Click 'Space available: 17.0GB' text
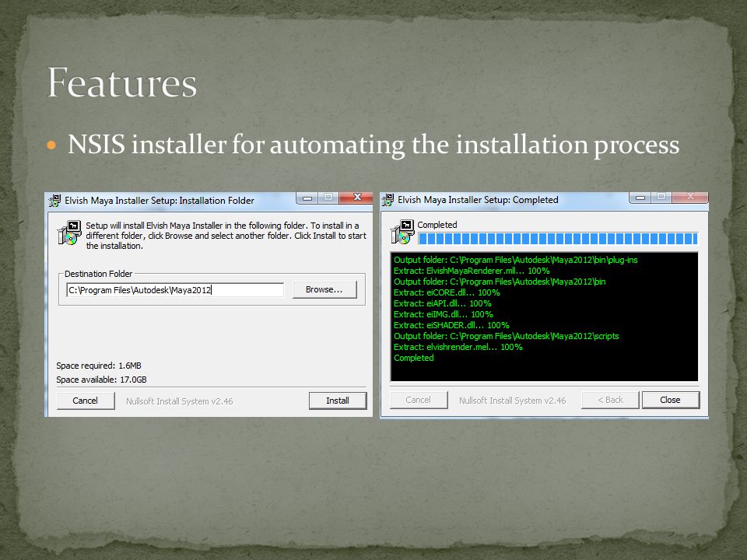The height and width of the screenshot is (560, 747). 101,380
